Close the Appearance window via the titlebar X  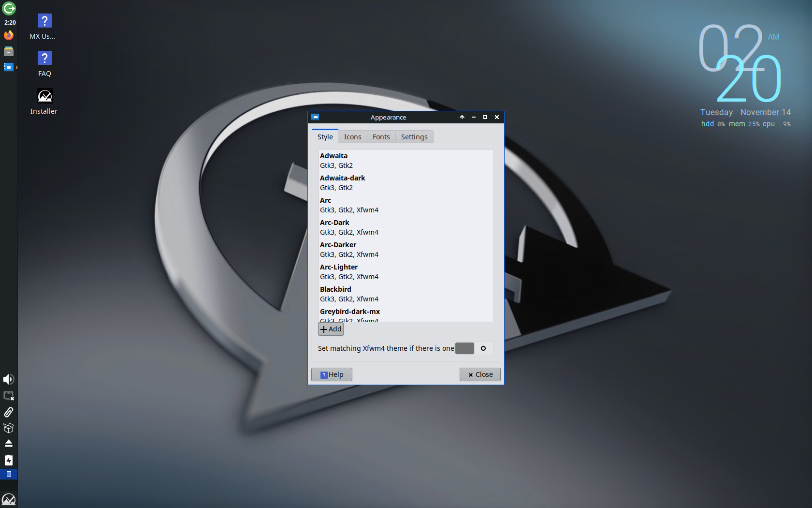pyautogui.click(x=497, y=117)
